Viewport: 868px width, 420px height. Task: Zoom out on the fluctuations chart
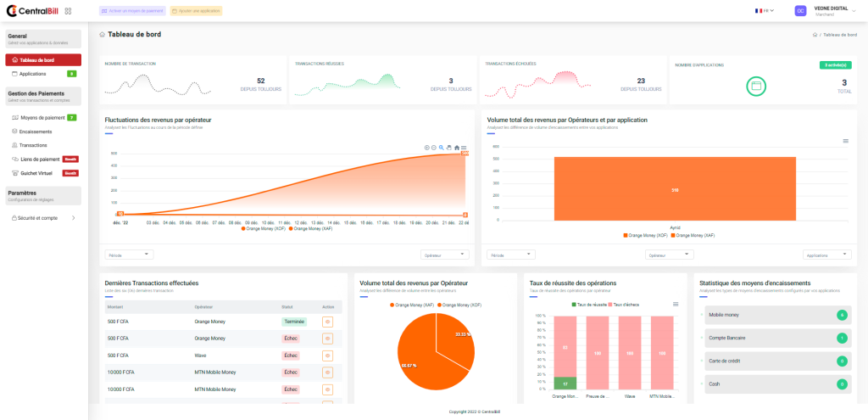pos(434,148)
